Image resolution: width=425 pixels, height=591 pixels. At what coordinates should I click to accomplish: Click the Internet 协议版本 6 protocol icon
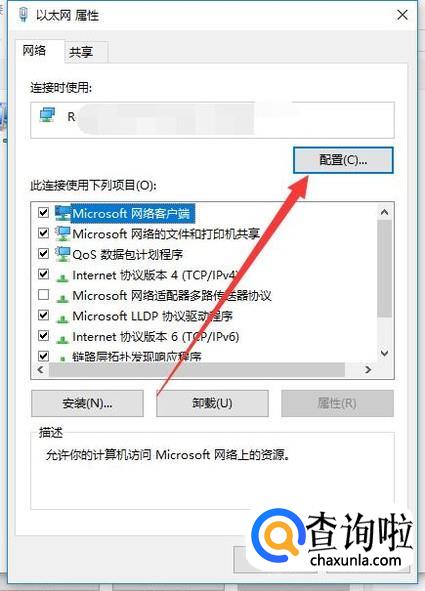pos(63,338)
